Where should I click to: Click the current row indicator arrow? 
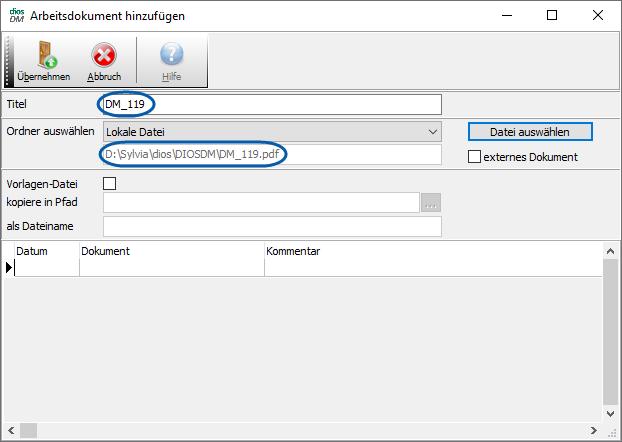[x=9, y=267]
